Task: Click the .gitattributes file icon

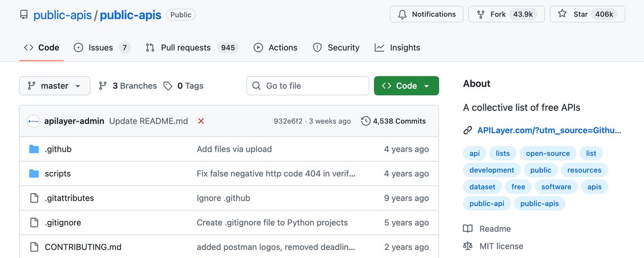Action: [x=34, y=198]
